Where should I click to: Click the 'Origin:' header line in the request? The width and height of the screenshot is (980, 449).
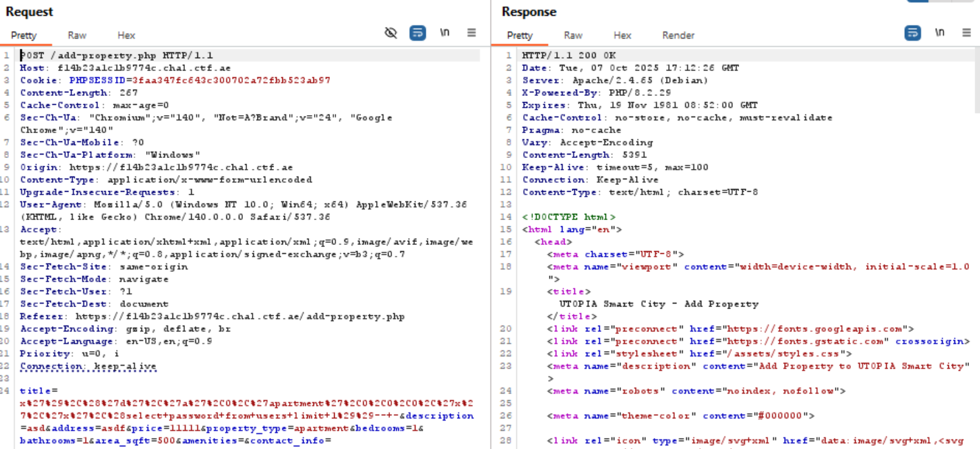click(157, 168)
